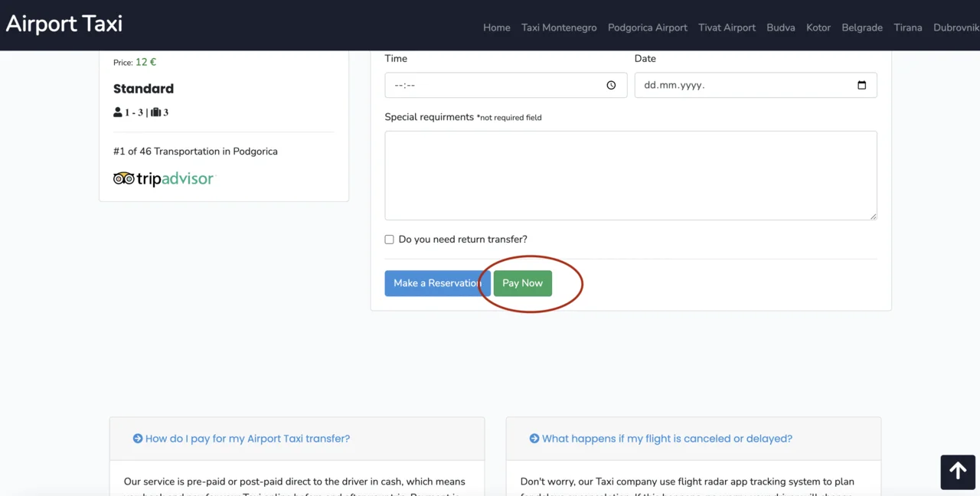Image resolution: width=980 pixels, height=496 pixels.
Task: Click arrow icon beside flight canceled question
Action: pyautogui.click(x=534, y=439)
